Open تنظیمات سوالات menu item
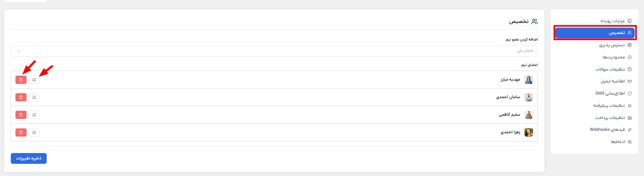 pos(610,69)
